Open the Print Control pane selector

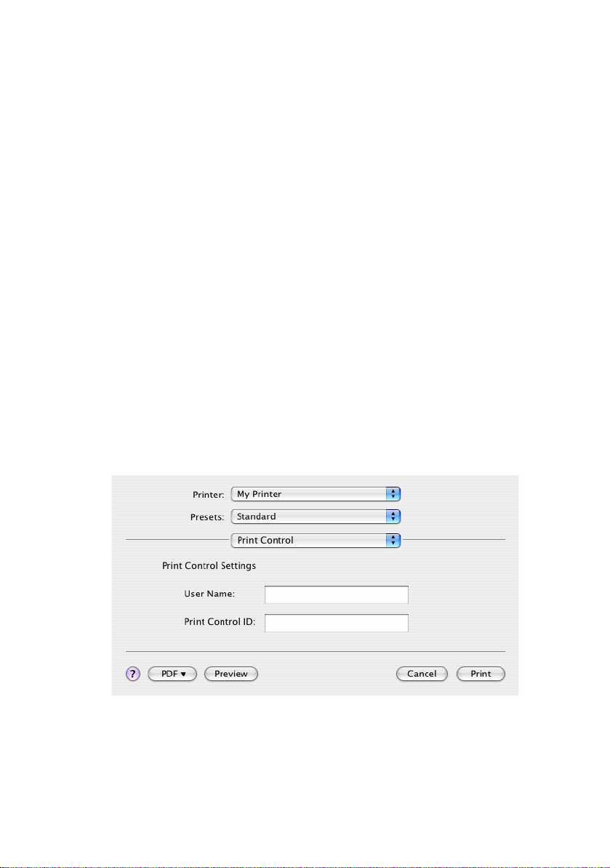[x=316, y=541]
